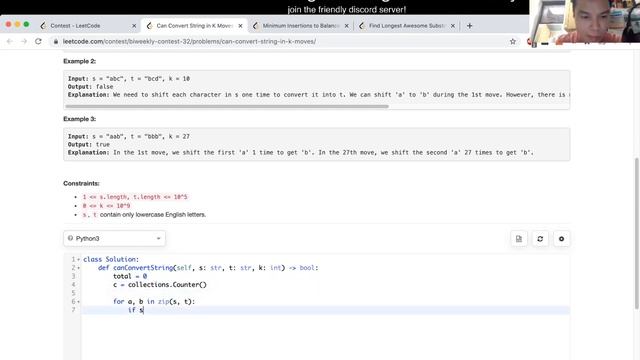The width and height of the screenshot is (640, 360).
Task: Click the Example 2 horizontal scrollbar
Action: 227,107
